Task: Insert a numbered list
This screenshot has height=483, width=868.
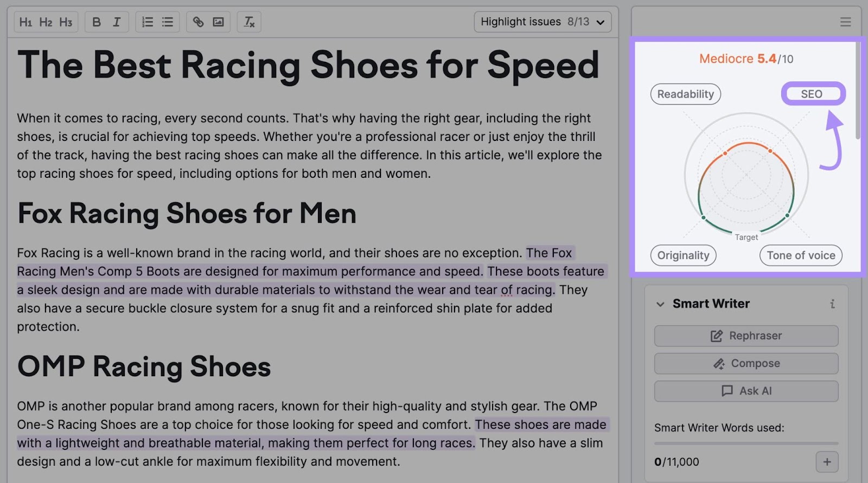Action: click(148, 22)
